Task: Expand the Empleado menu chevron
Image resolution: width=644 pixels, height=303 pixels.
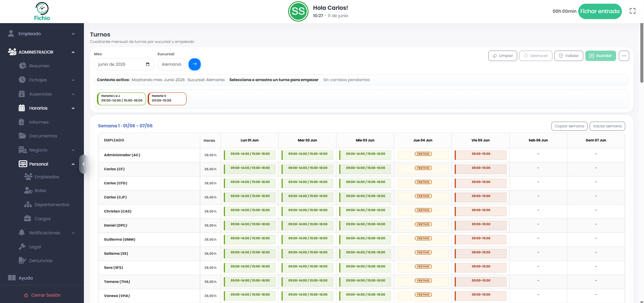Action: pyautogui.click(x=73, y=34)
